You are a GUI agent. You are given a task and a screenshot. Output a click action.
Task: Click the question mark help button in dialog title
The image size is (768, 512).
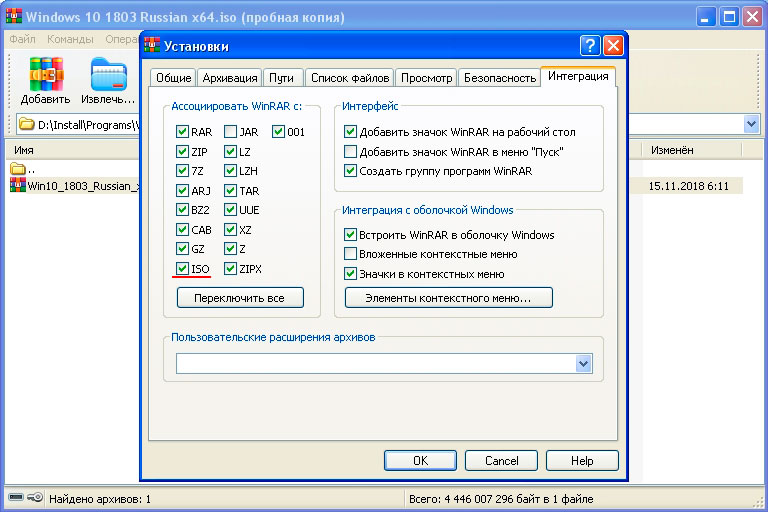[x=590, y=46]
